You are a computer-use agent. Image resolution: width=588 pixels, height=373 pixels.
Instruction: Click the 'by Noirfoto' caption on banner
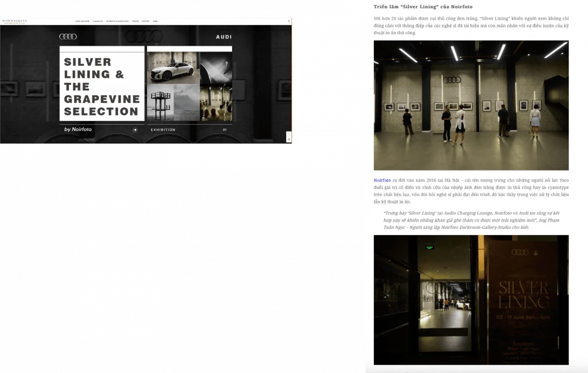(78, 129)
